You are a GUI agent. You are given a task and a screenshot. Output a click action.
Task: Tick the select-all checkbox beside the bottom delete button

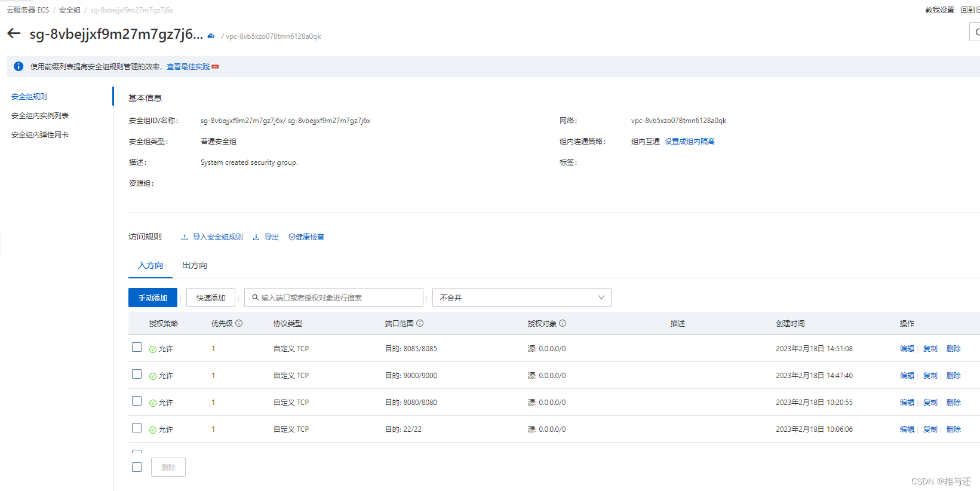click(137, 467)
